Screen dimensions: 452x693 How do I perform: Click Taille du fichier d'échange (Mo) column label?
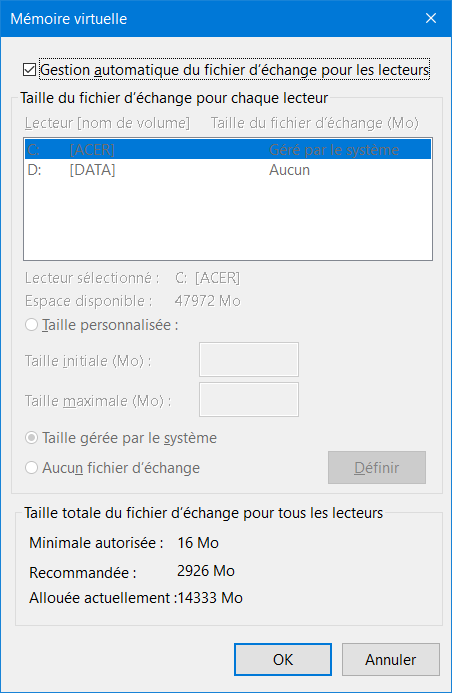(x=315, y=123)
